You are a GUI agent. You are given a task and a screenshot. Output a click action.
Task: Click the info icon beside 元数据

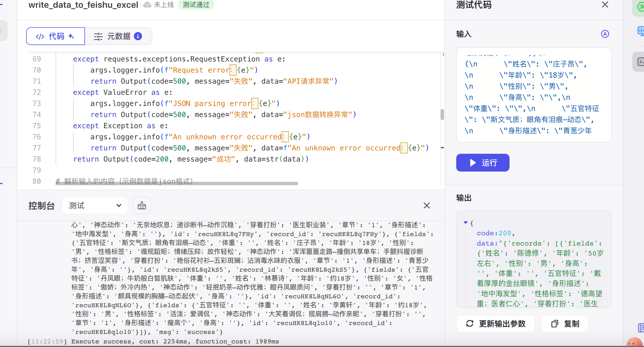click(138, 36)
